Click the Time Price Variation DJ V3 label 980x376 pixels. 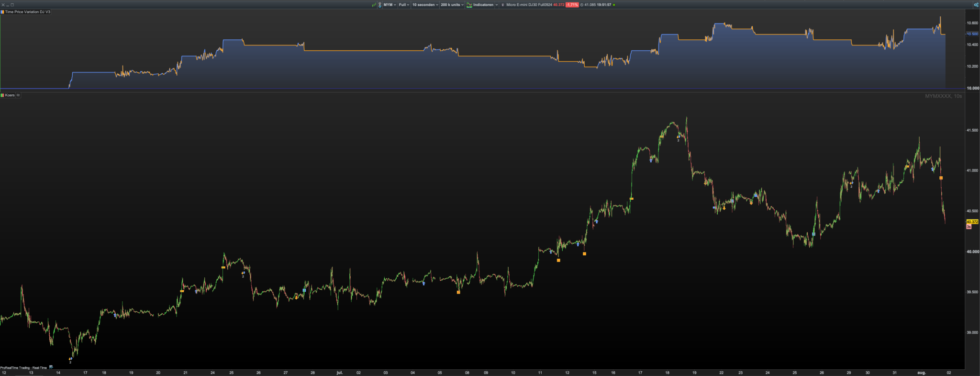[x=28, y=12]
